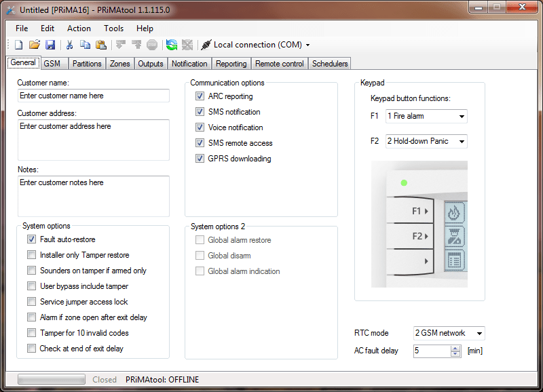Click the status bar progress bar
Image resolution: width=543 pixels, height=392 pixels.
(x=52, y=379)
